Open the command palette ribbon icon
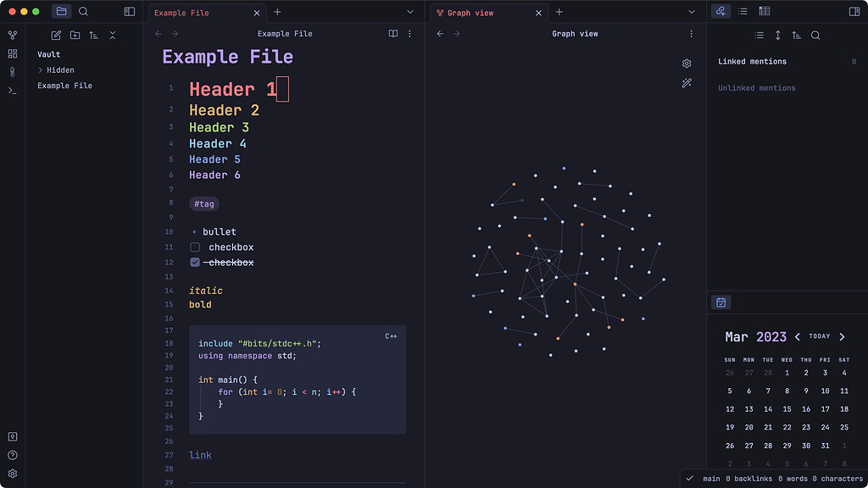The image size is (868, 488). tap(12, 91)
